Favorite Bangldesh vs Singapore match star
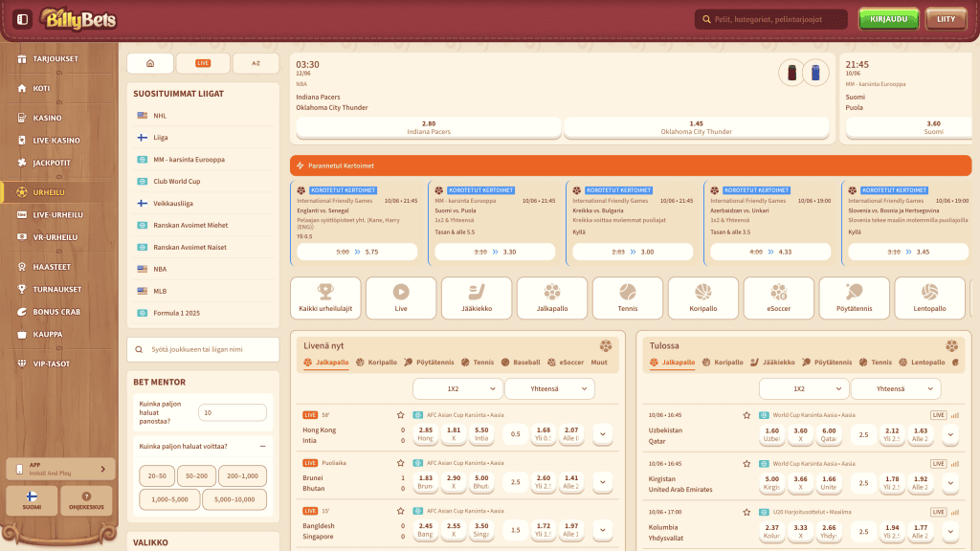 [x=401, y=511]
